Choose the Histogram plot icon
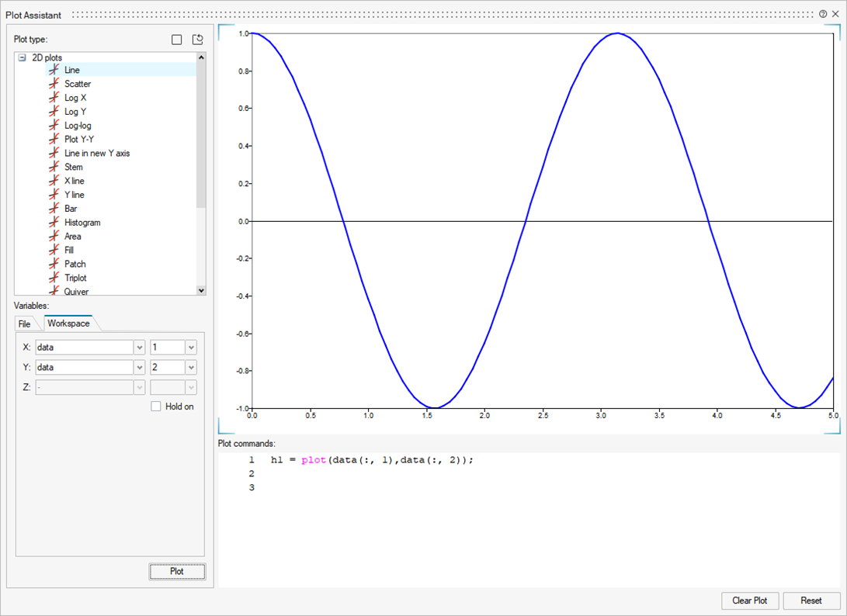The image size is (847, 616). coord(54,223)
